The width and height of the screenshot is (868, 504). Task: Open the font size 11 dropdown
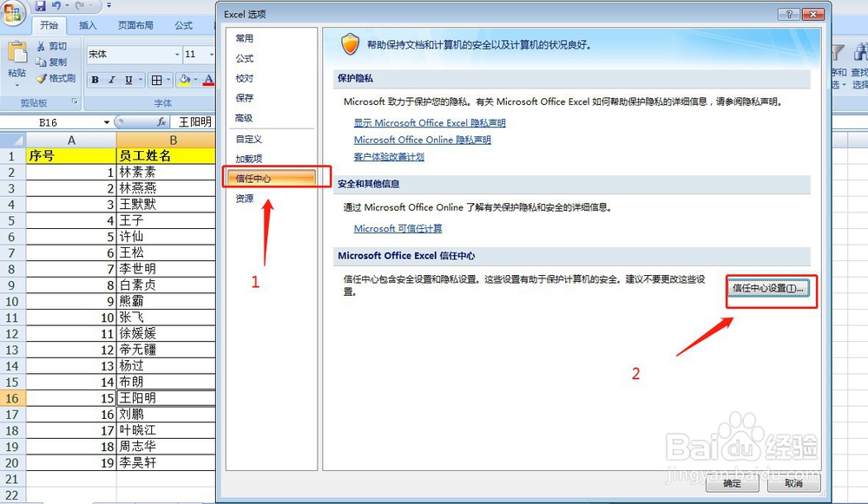(211, 55)
